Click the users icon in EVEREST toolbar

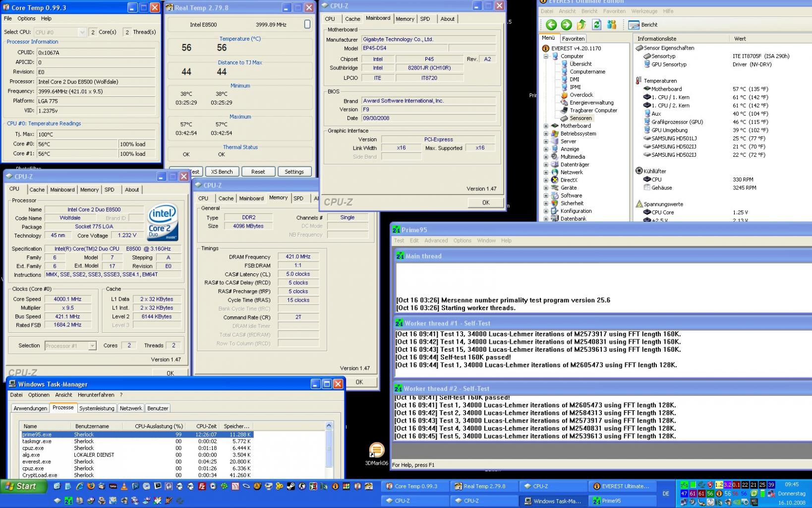tap(612, 25)
